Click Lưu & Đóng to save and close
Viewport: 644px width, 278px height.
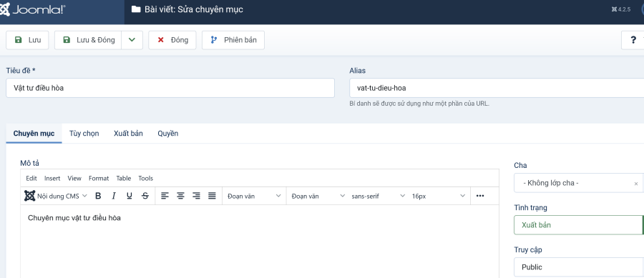tap(88, 40)
